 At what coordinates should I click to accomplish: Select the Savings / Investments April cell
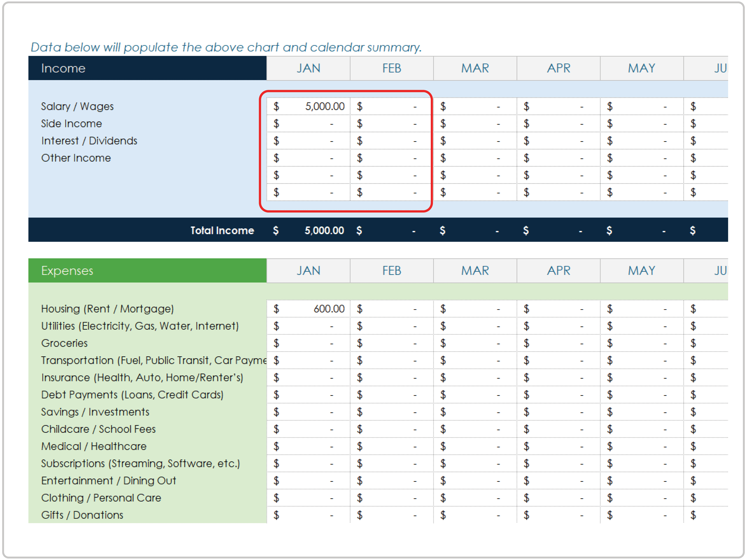coord(558,412)
